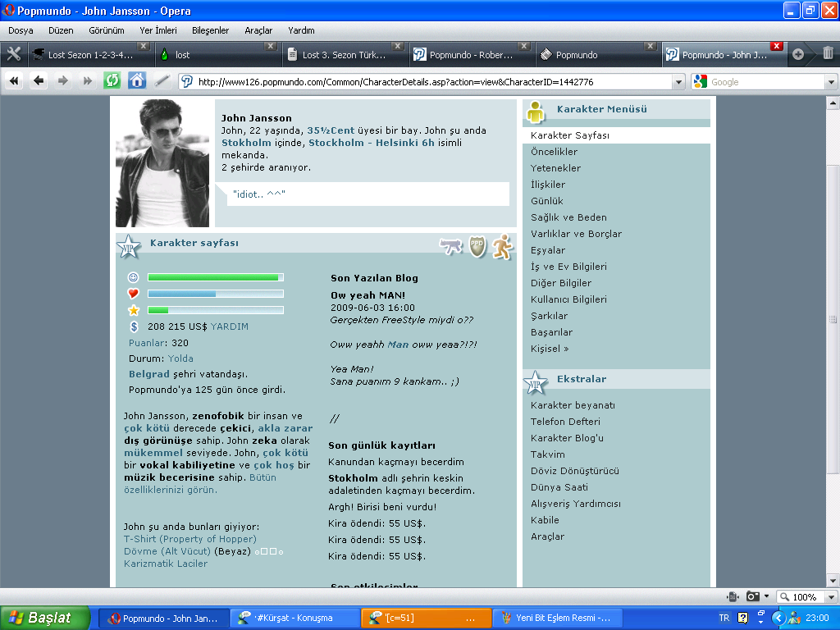Viewport: 840px width, 630px height.
Task: Click the gold star fame icon
Action: pos(134,310)
